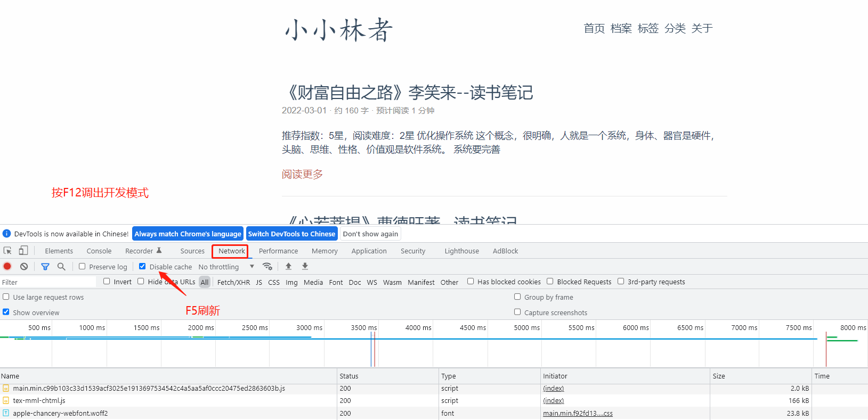The height and width of the screenshot is (420, 868).
Task: Sort requests by Size column header
Action: (760, 376)
